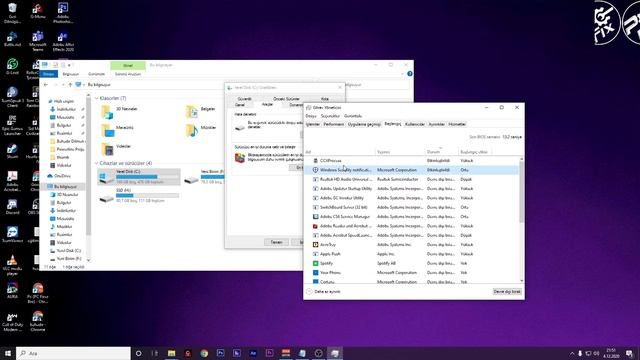Select Realtek HD Audio Universal row

tap(412, 179)
